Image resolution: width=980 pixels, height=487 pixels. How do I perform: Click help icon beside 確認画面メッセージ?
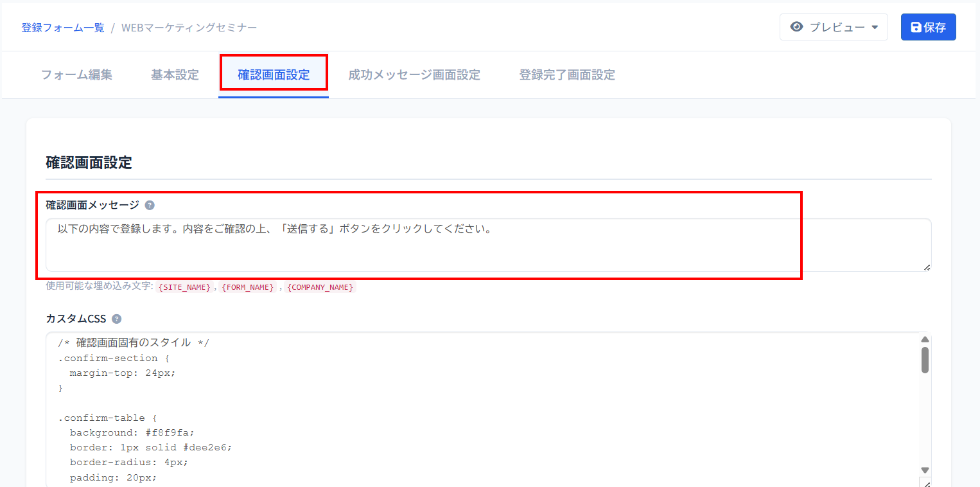tap(150, 206)
